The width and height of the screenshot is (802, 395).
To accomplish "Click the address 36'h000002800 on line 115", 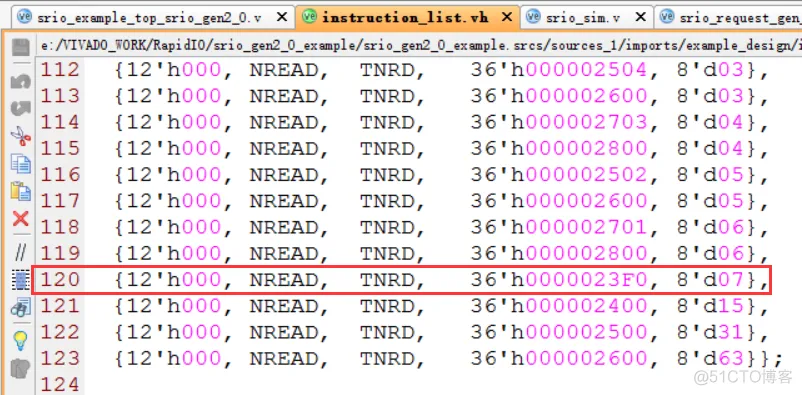I will pyautogui.click(x=559, y=149).
